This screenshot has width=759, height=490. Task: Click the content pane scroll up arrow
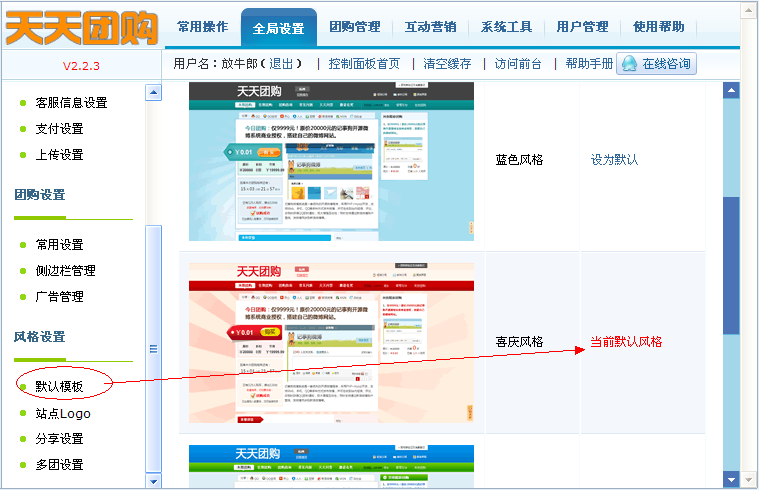pos(731,90)
